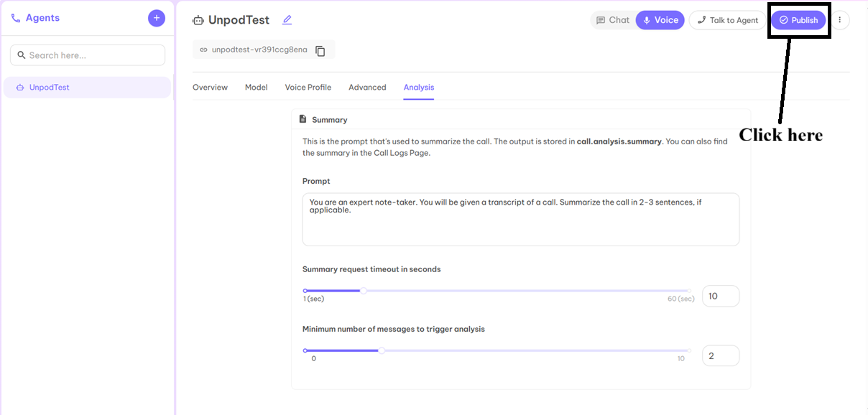Select the Overview tab

(x=209, y=87)
